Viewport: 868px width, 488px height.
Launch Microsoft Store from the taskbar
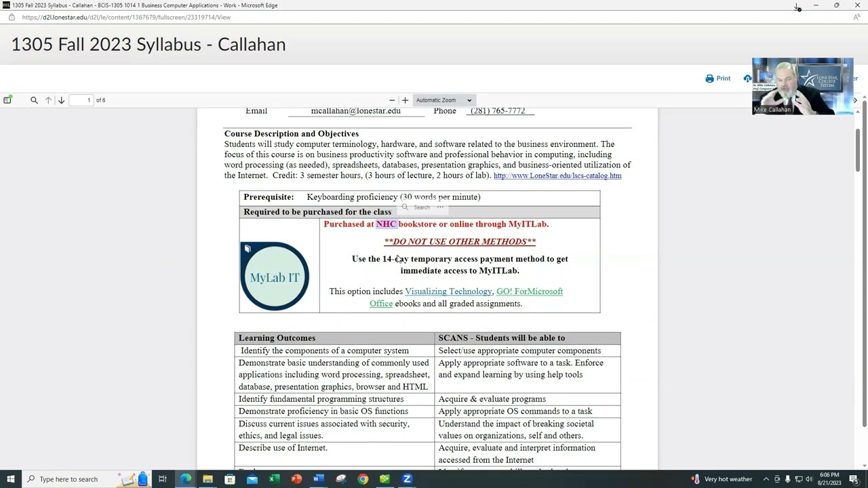[230, 479]
